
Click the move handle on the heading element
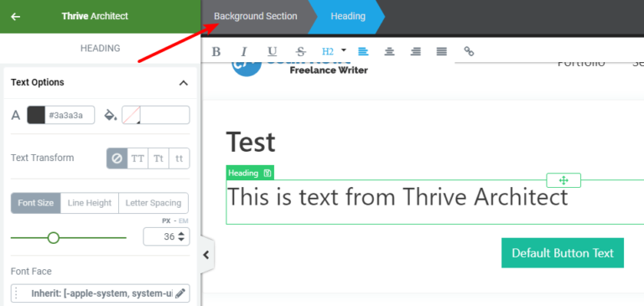coord(563,180)
